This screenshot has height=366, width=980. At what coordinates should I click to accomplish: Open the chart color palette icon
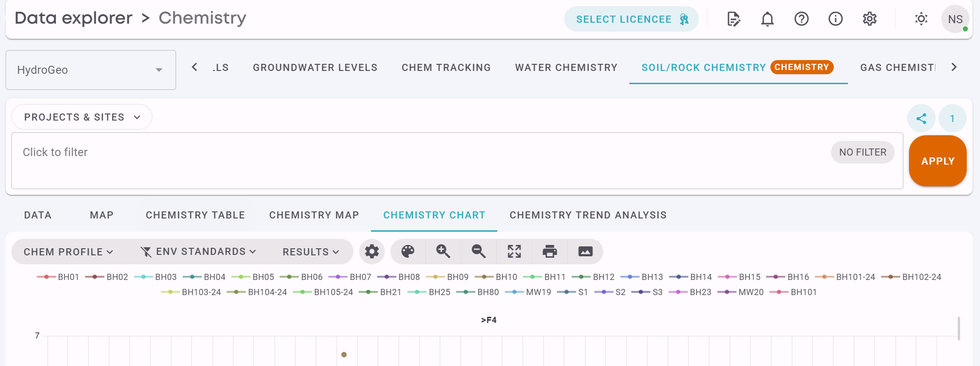pyautogui.click(x=408, y=251)
